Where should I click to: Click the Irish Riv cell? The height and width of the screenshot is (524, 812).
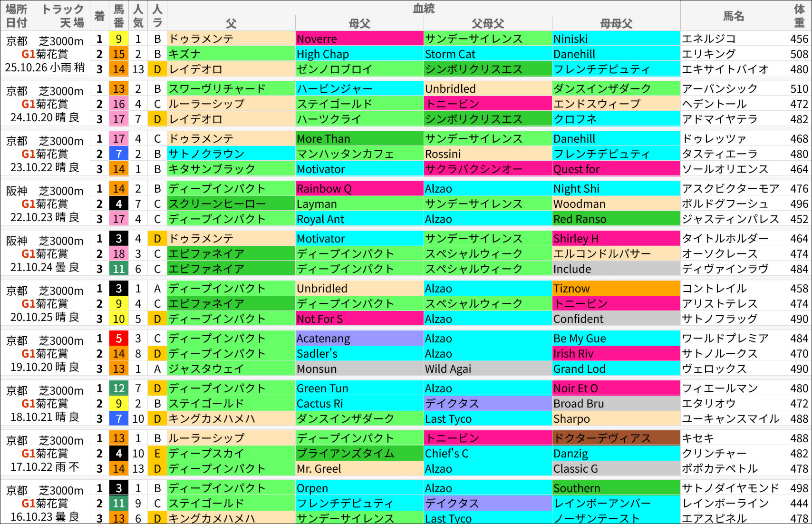tap(616, 354)
